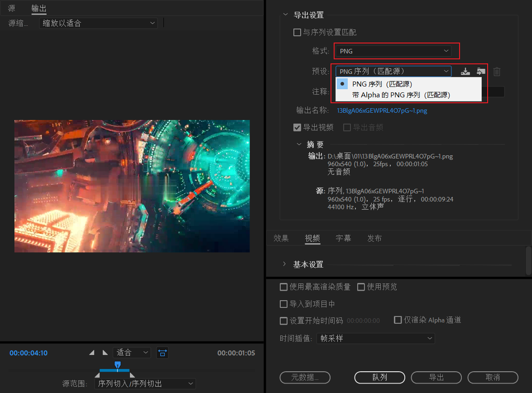Set in point triangle marker
Viewport: 532px width, 393px height.
pos(91,353)
